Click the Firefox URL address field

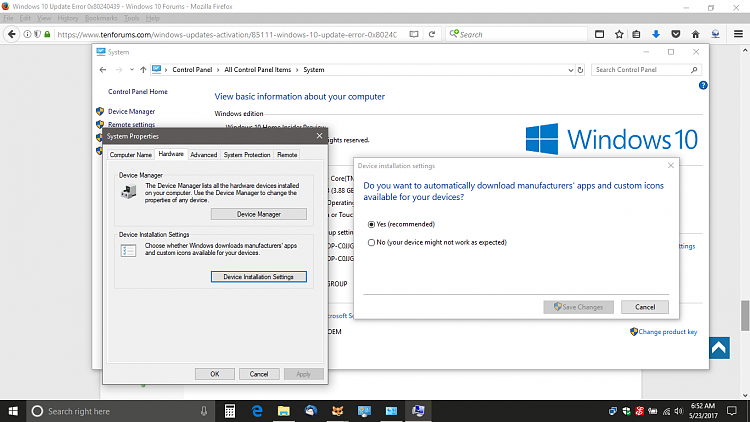(227, 34)
